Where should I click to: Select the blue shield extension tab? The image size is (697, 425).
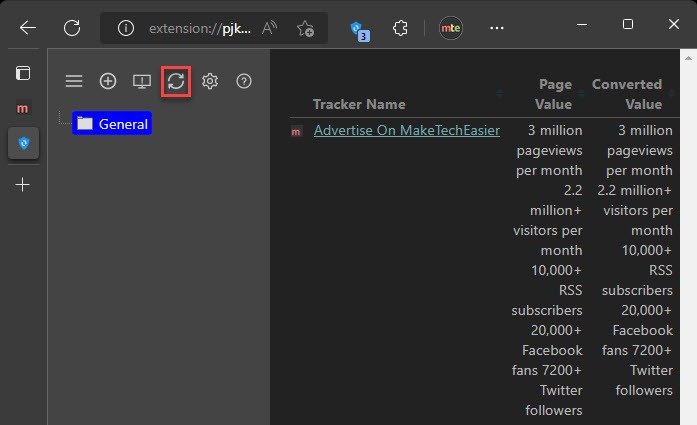24,143
